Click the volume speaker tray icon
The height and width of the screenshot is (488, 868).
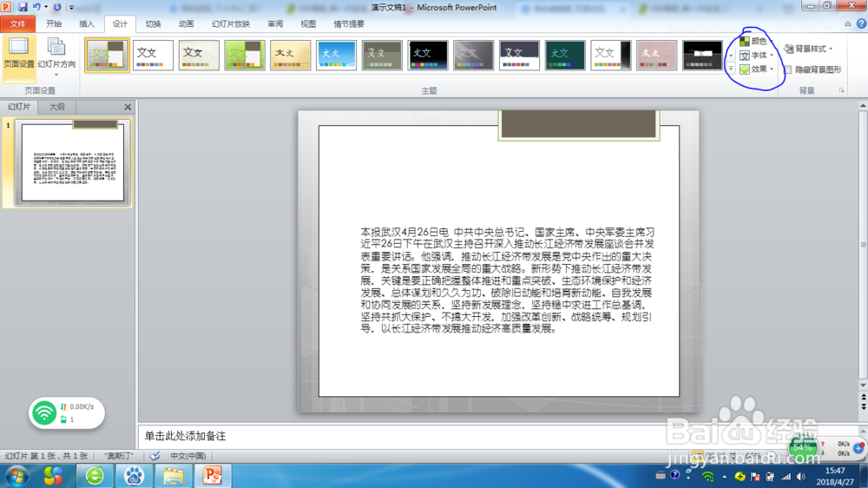pyautogui.click(x=800, y=477)
